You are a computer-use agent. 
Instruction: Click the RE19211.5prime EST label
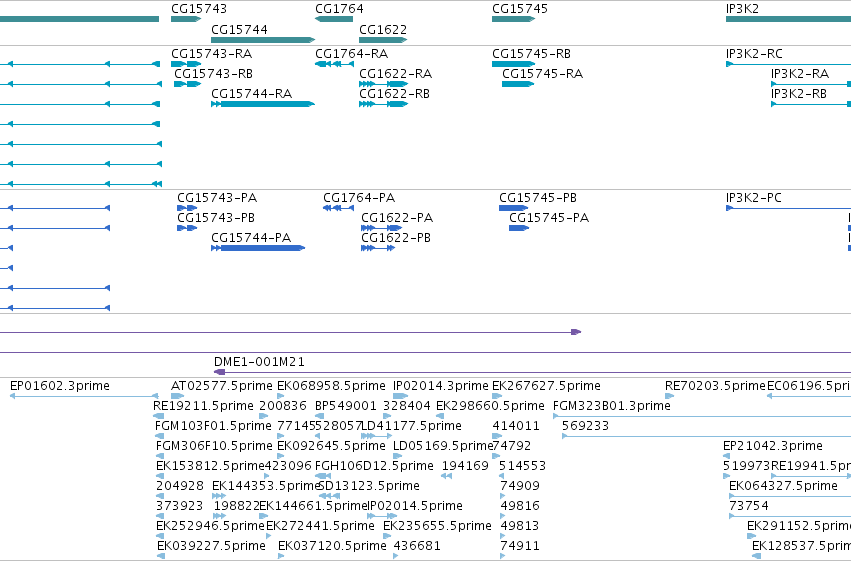pyautogui.click(x=204, y=406)
